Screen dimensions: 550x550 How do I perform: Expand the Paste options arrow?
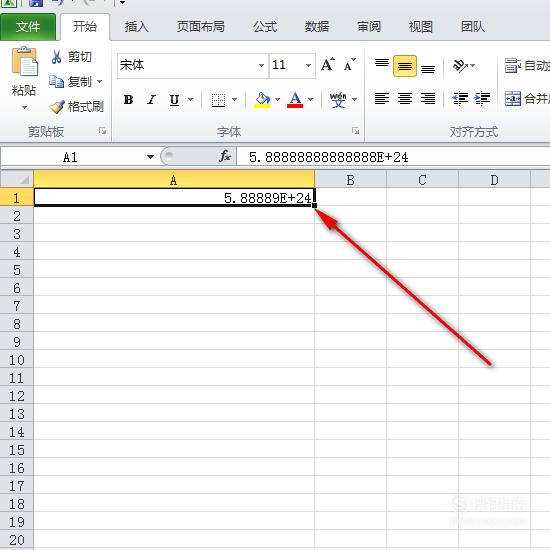[24, 107]
